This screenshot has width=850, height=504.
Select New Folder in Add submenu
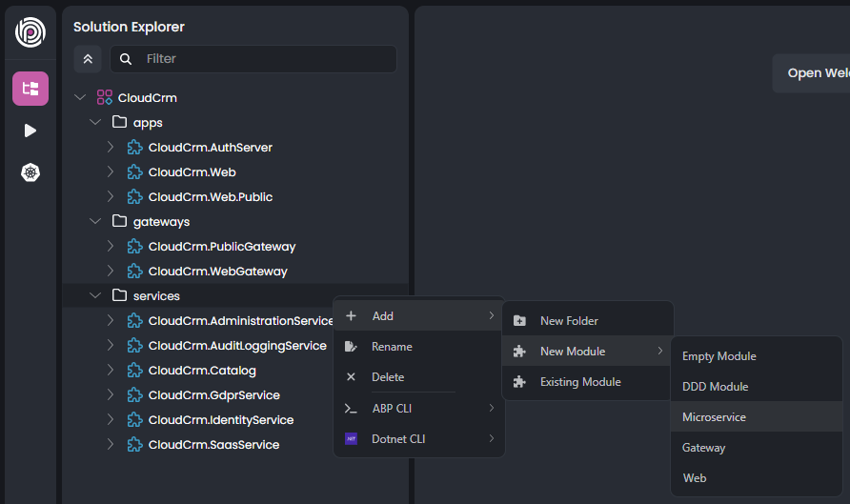(588, 321)
